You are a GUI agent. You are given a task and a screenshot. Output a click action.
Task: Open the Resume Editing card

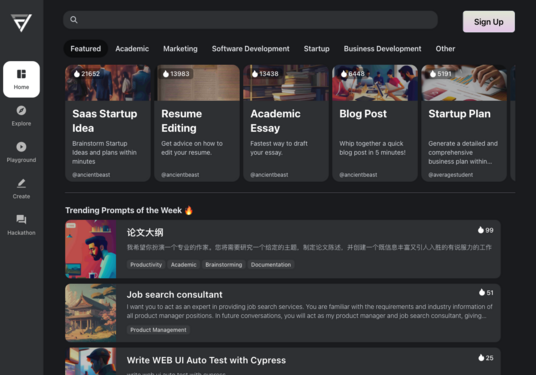(197, 123)
